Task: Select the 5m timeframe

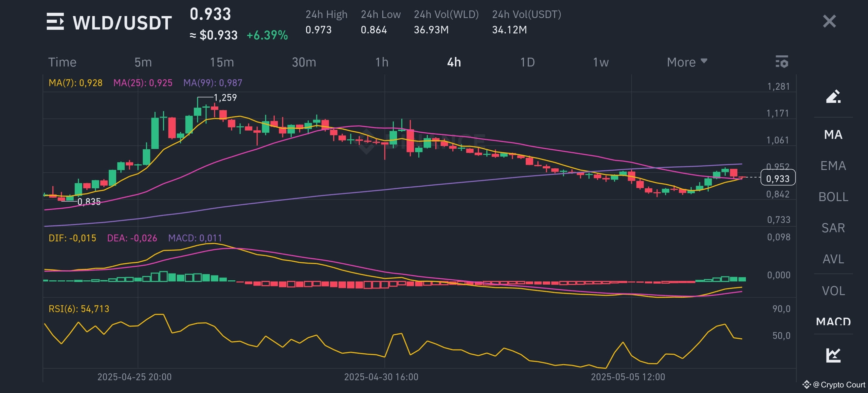Action: (143, 62)
